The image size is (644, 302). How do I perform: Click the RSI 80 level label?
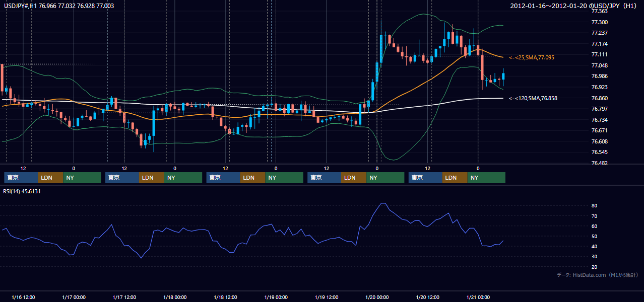tap(594, 206)
